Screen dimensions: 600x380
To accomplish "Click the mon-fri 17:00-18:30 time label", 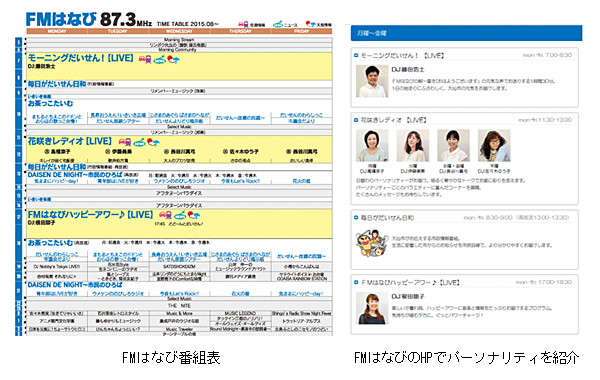I will pyautogui.click(x=544, y=282).
